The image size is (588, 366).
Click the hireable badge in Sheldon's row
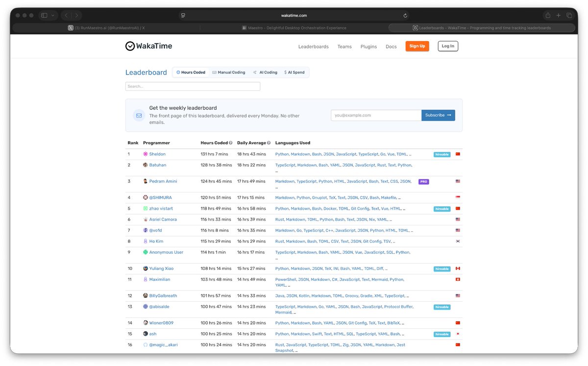pos(442,154)
